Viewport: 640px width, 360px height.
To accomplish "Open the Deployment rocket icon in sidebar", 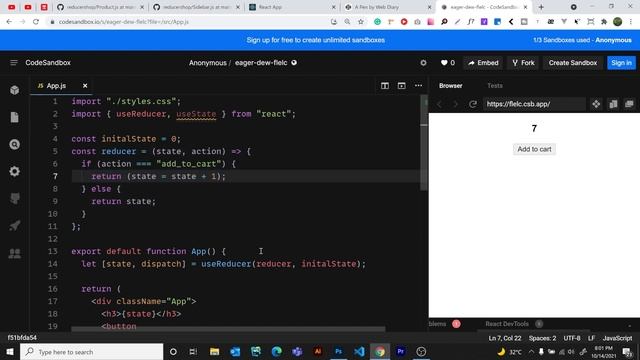I will [x=15, y=225].
